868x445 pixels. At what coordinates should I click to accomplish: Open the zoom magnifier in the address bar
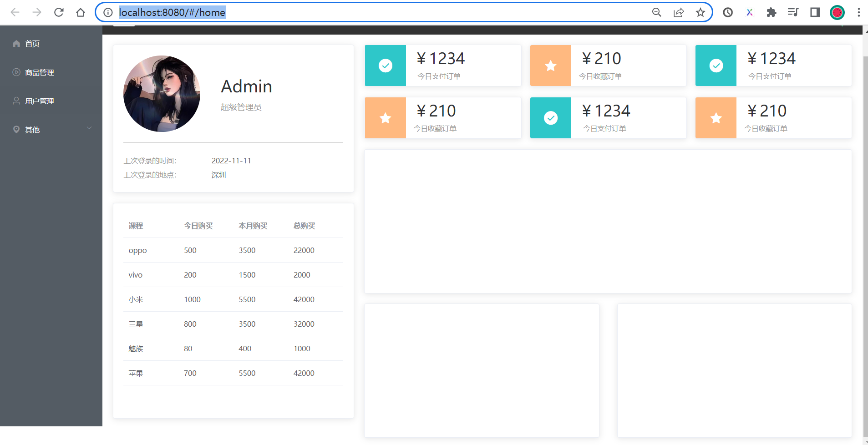[x=656, y=12]
